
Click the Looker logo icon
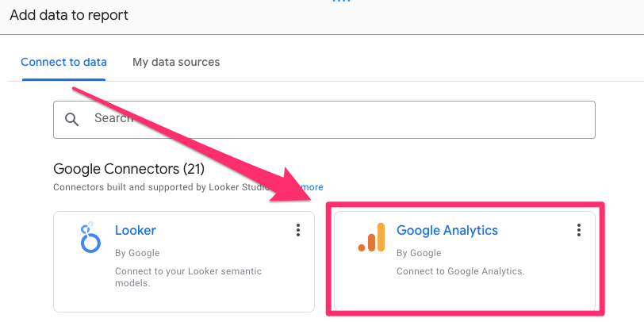pos(91,238)
